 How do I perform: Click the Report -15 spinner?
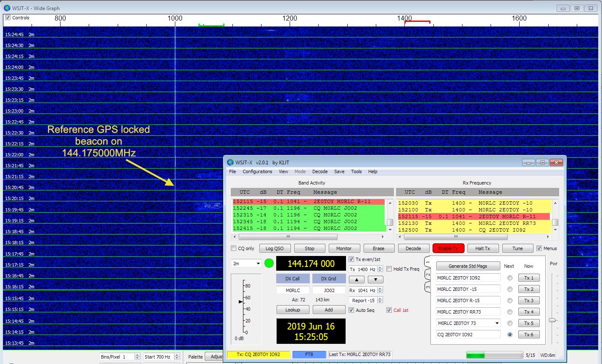tap(366, 301)
